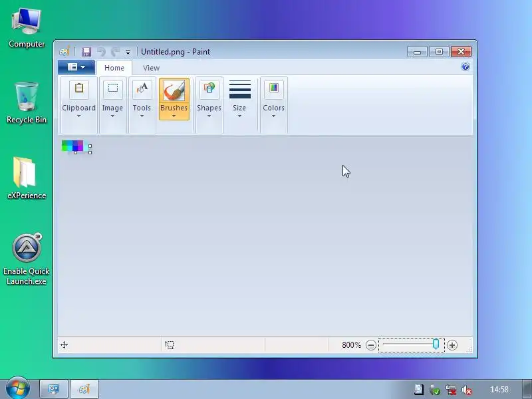
Task: Maximize the Paint window
Action: pos(439,52)
